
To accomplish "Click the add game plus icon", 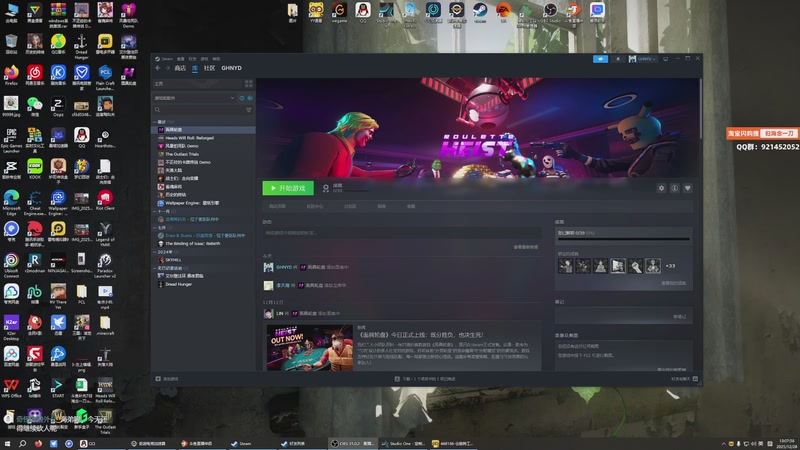I will pyautogui.click(x=158, y=379).
